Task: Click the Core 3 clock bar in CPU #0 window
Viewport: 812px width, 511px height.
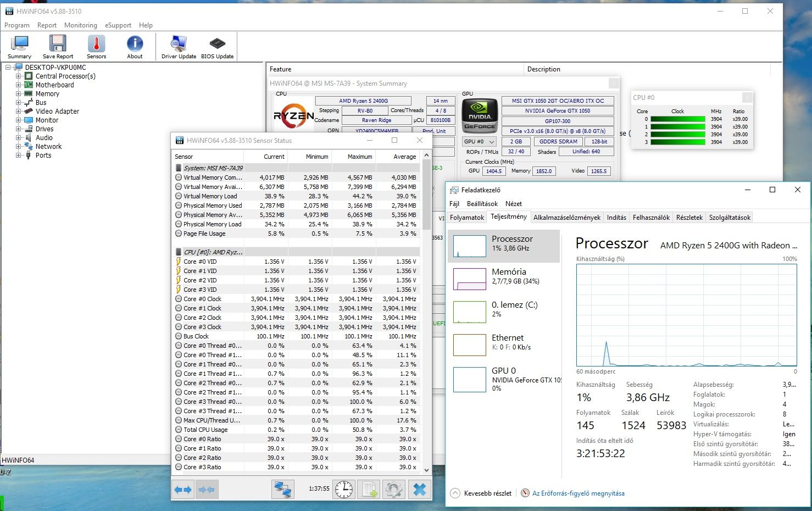Action: click(678, 142)
